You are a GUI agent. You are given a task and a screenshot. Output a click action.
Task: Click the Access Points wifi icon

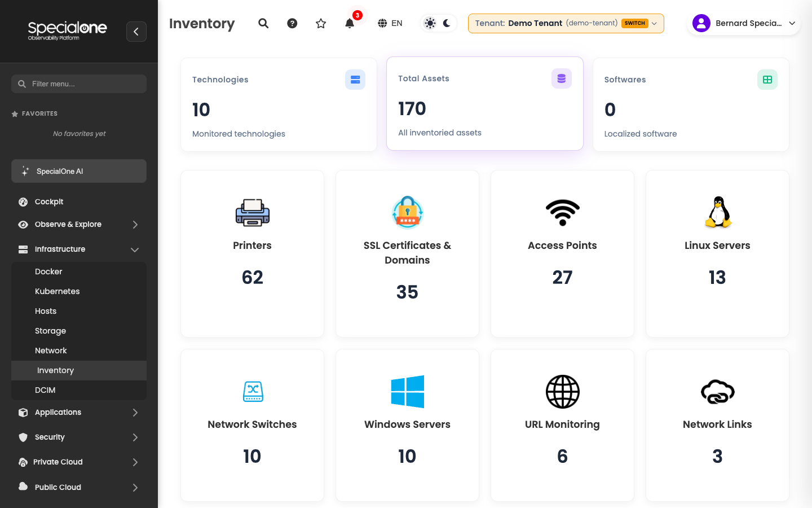563,213
